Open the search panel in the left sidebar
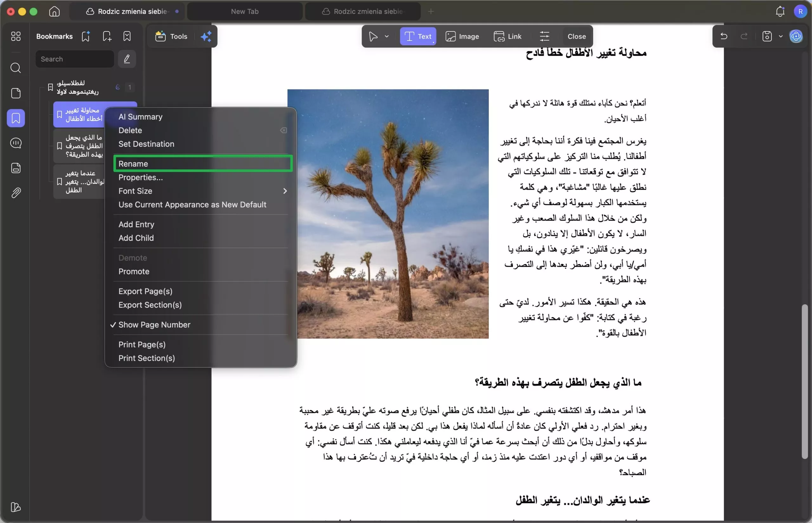Viewport: 812px width, 523px height. [x=16, y=68]
